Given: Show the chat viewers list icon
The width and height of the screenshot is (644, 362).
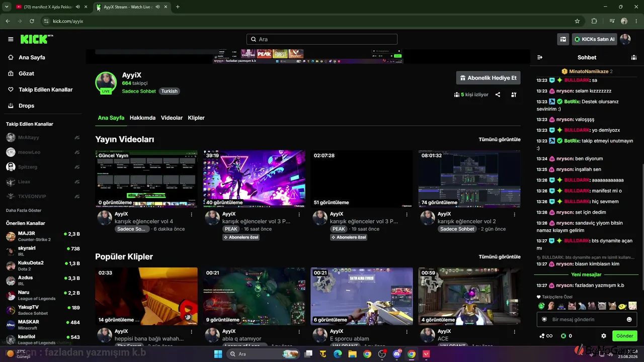Looking at the screenshot, I should point(634,57).
